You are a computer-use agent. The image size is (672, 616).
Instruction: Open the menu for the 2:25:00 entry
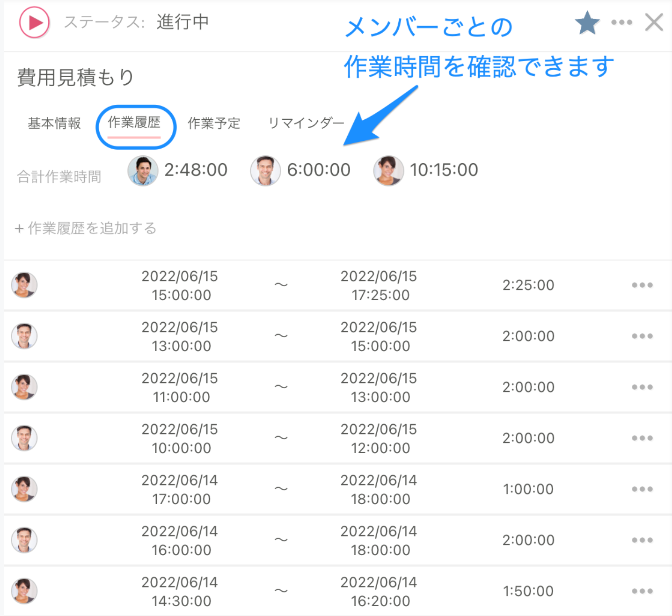tap(642, 285)
